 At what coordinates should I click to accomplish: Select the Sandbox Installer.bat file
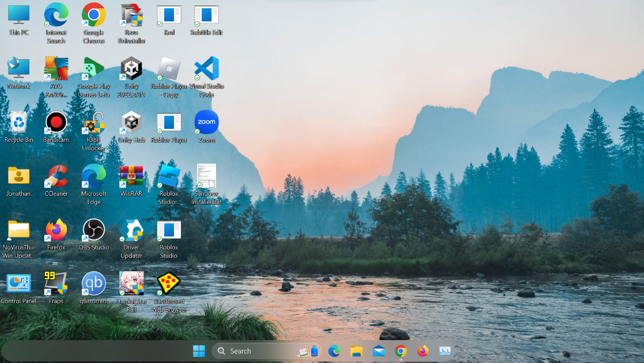(207, 185)
